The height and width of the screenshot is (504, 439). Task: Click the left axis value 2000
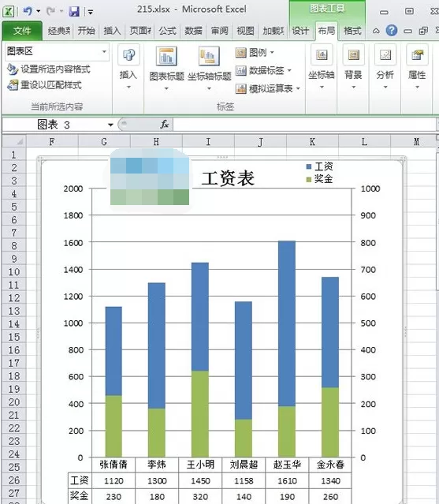pyautogui.click(x=73, y=189)
